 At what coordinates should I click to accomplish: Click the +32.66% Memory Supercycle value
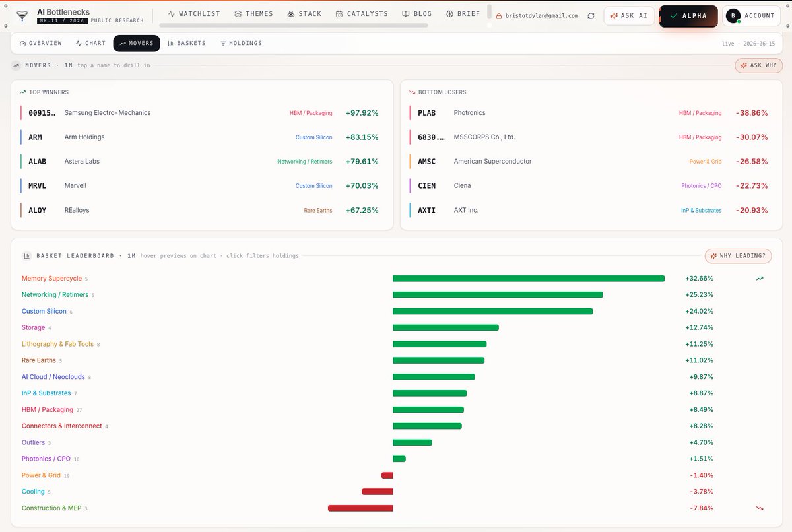pos(699,279)
